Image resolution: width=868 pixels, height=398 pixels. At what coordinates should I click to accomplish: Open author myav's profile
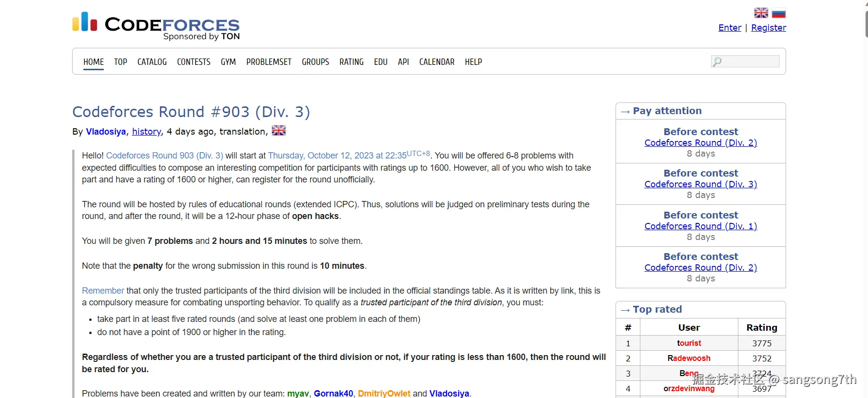(x=298, y=393)
